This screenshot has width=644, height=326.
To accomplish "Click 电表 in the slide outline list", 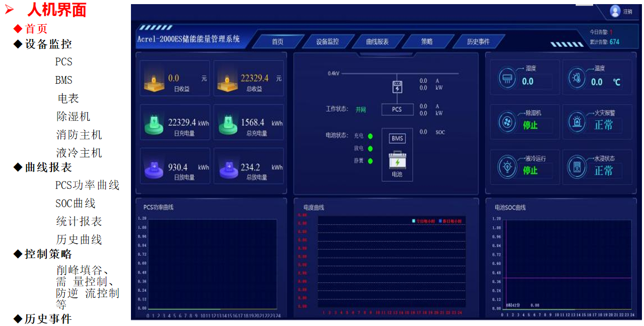I will [68, 98].
